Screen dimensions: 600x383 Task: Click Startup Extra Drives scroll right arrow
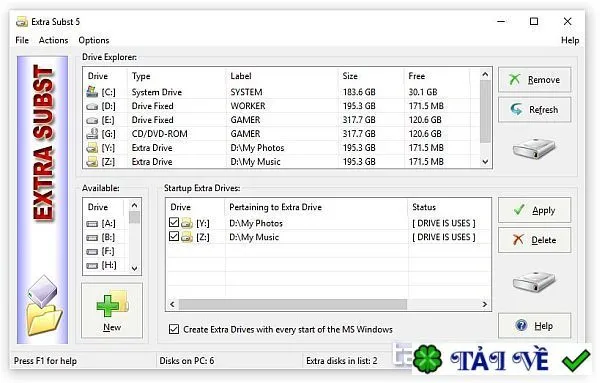485,304
